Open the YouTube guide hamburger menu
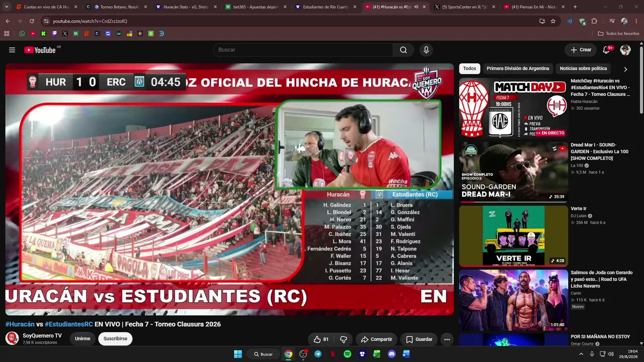The height and width of the screenshot is (362, 644). [12, 50]
